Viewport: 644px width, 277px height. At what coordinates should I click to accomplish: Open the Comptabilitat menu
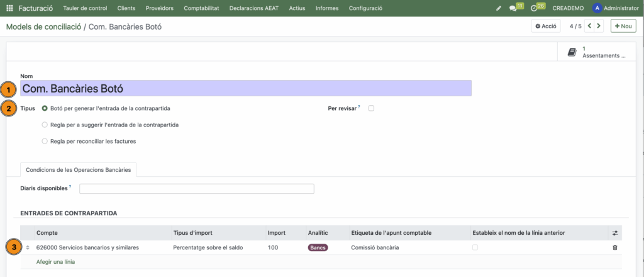click(203, 8)
